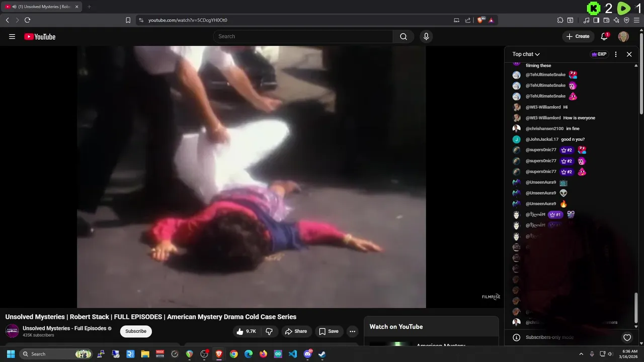Open the Create button menu
The width and height of the screenshot is (644, 362).
coord(578,36)
